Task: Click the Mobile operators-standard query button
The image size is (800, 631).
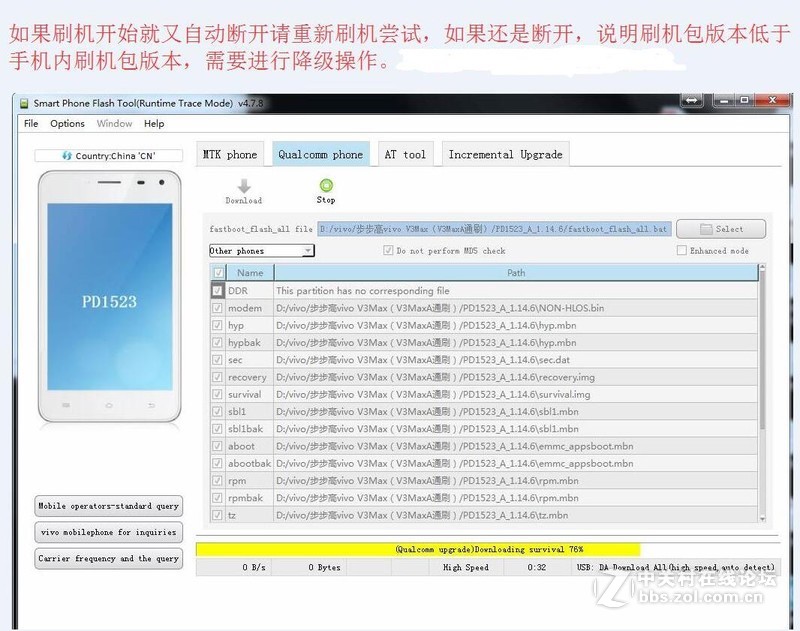Action: click(x=107, y=506)
